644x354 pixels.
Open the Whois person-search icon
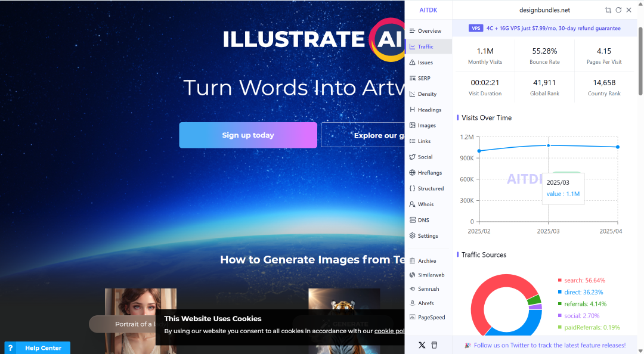click(x=412, y=204)
